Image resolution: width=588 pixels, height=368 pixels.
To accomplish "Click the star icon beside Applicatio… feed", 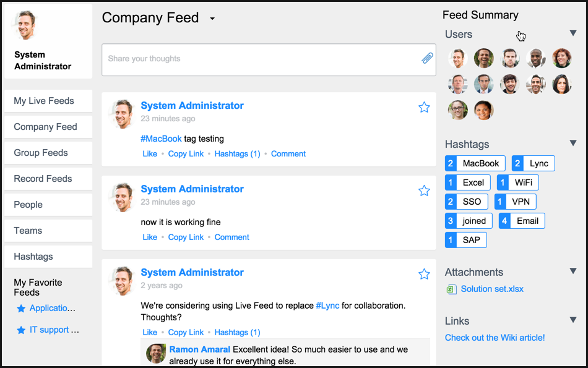I will coord(21,309).
